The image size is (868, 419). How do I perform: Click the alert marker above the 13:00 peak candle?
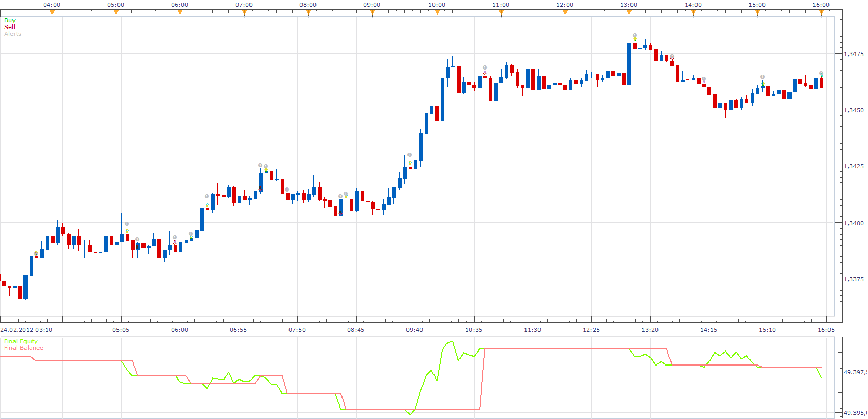[x=635, y=36]
